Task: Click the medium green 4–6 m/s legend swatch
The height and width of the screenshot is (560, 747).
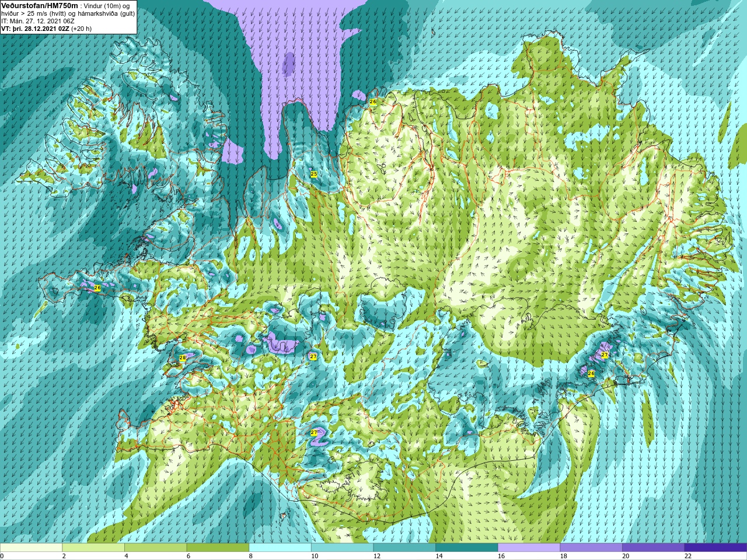Action: click(155, 548)
